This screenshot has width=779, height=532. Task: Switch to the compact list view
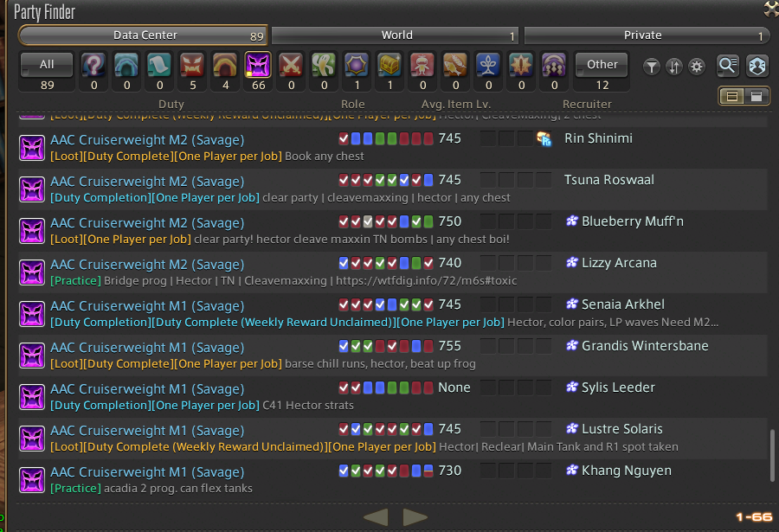point(756,96)
